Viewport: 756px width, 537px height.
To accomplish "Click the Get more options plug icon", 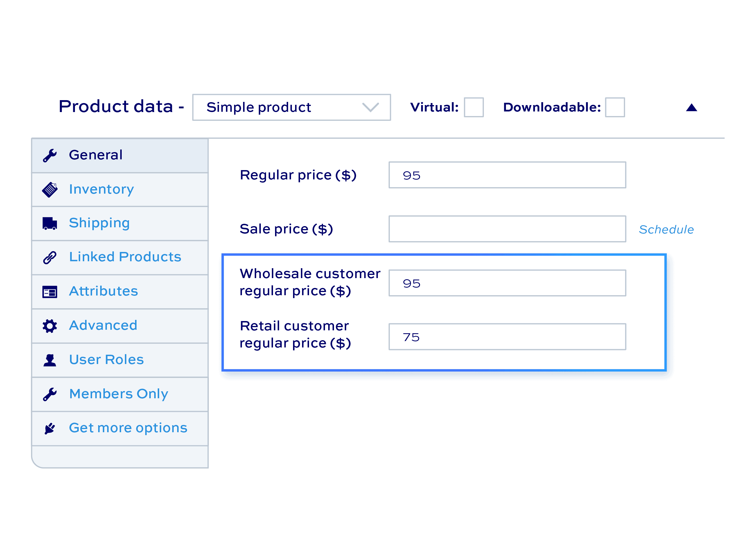I will 50,428.
